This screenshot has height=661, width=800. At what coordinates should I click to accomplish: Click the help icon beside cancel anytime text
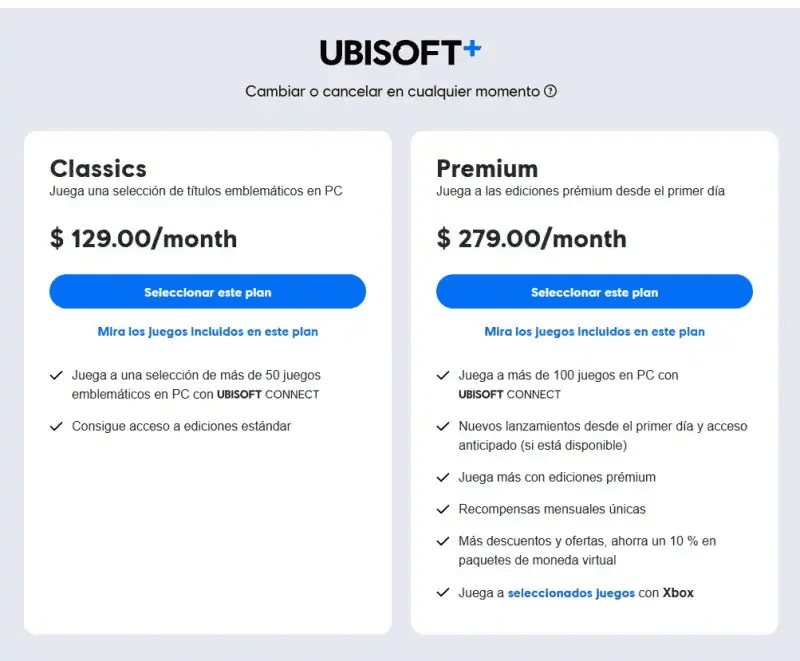pos(550,91)
